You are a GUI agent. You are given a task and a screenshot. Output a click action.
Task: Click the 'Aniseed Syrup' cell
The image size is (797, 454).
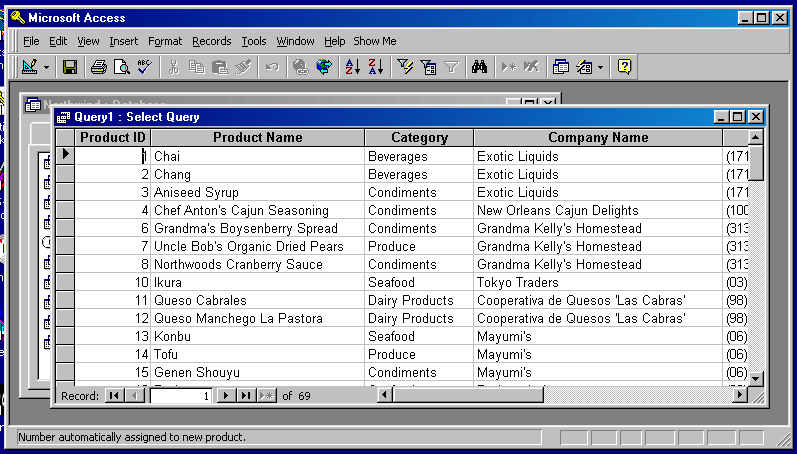click(257, 192)
